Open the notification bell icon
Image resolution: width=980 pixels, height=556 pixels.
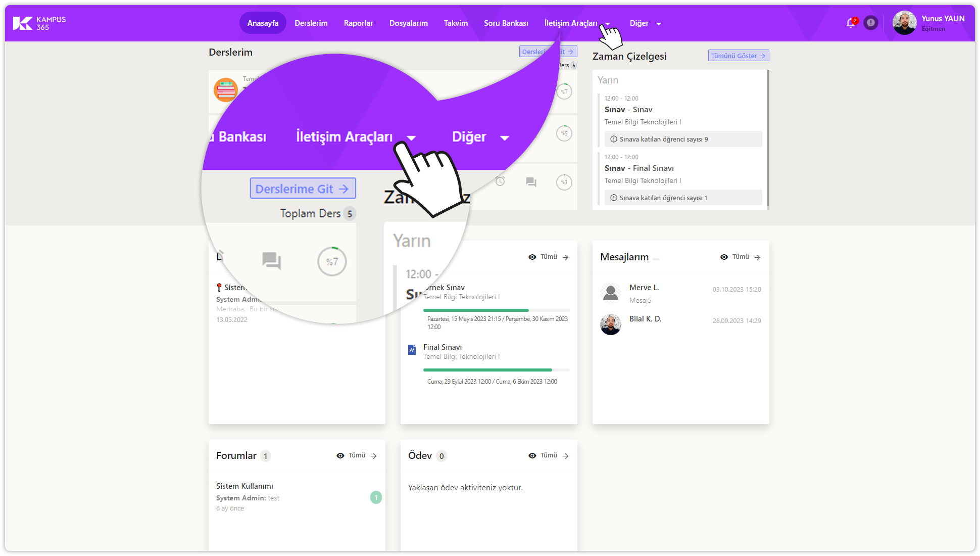(x=850, y=23)
